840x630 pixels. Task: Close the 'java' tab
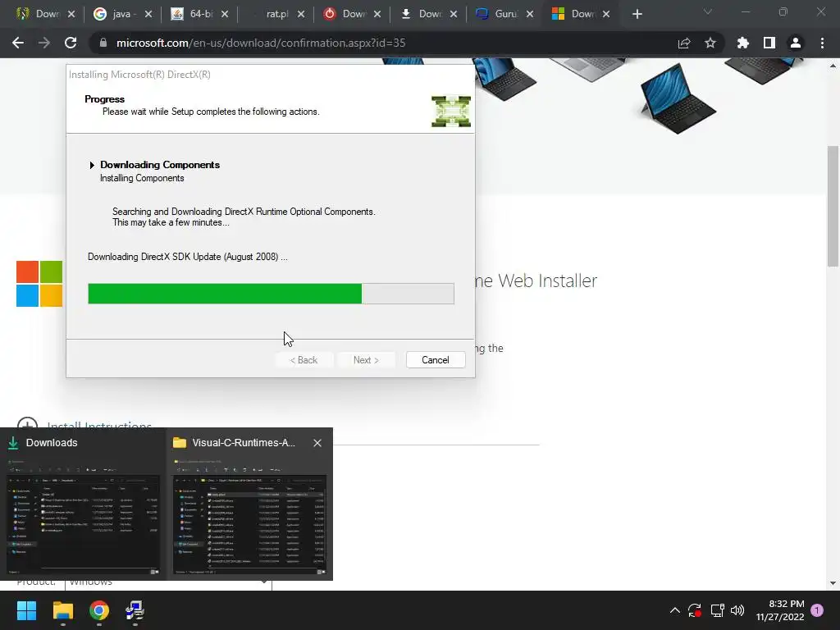[148, 14]
